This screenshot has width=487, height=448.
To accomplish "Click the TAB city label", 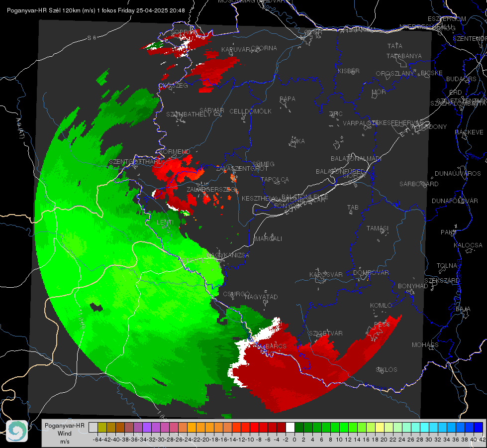I will coord(353,208).
